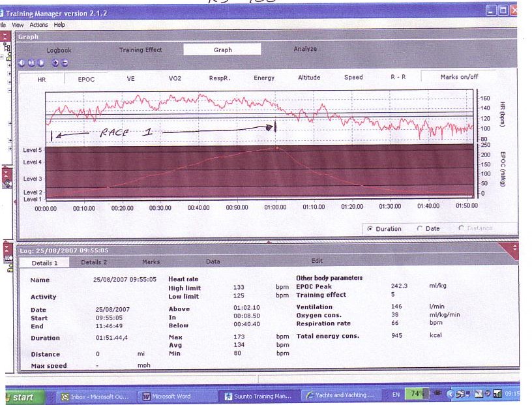Select the Graph tab
Viewport: 532px width, 405px height.
(222, 50)
